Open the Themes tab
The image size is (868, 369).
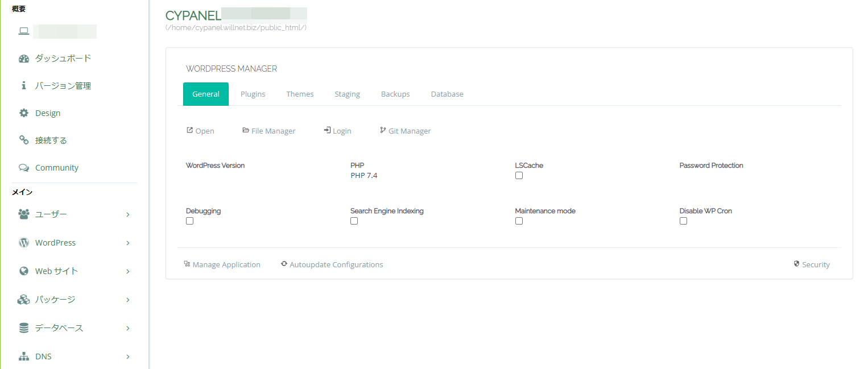[300, 94]
